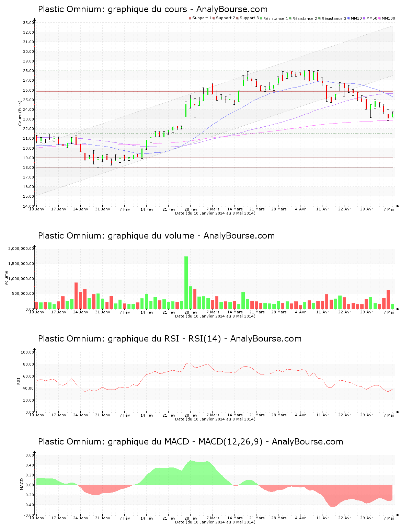Click the tallest green bar in the volume chart
Viewport: 412px width, 532px height.
point(186,282)
